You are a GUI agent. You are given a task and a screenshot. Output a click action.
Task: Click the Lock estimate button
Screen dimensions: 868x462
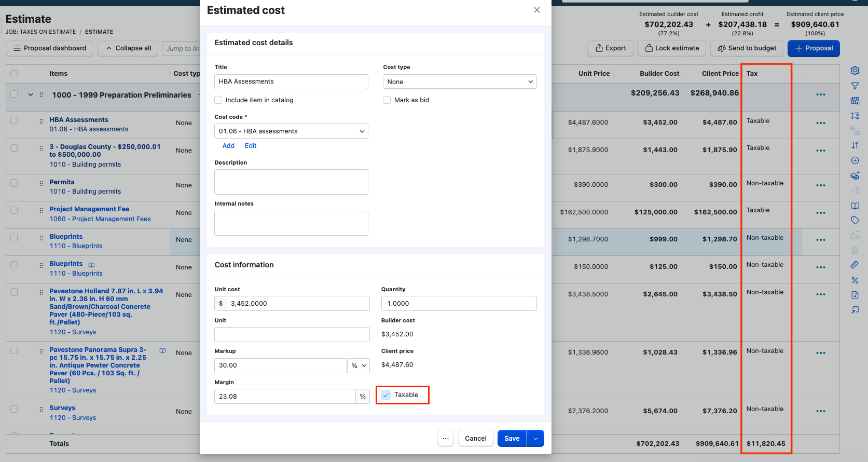coord(672,48)
